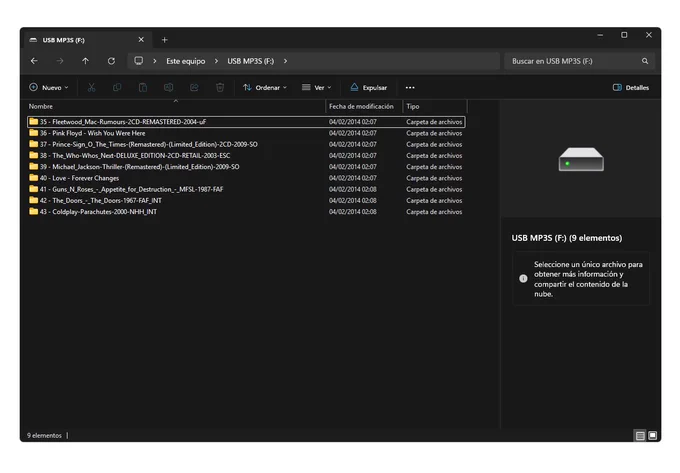Viewport: 680px width, 473px height.
Task: Select folder 42 - The_Doors
Action: tap(246, 200)
